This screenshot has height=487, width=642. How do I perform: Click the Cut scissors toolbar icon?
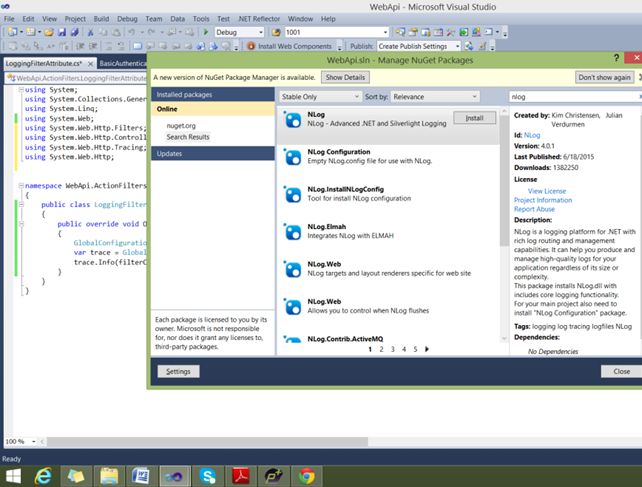click(90, 32)
